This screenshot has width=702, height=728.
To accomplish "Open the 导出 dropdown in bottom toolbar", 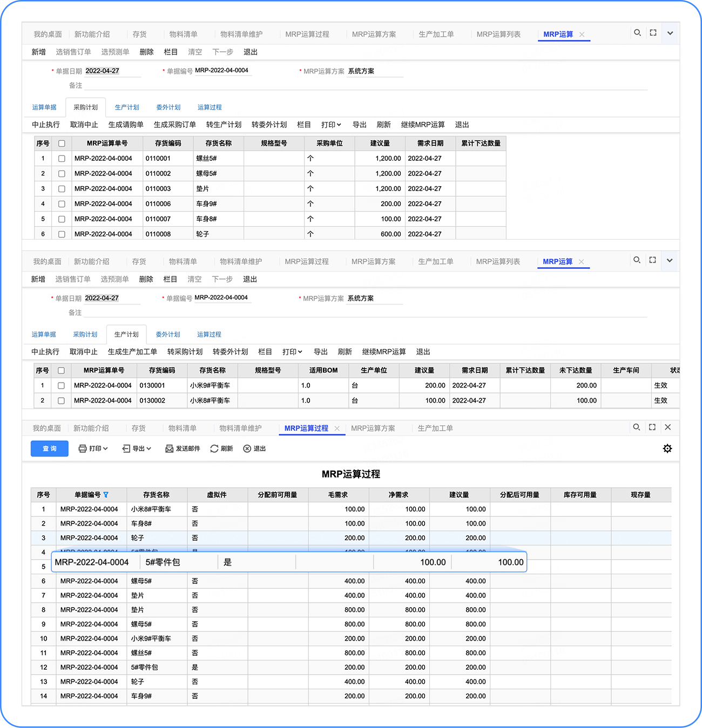I will 137,448.
